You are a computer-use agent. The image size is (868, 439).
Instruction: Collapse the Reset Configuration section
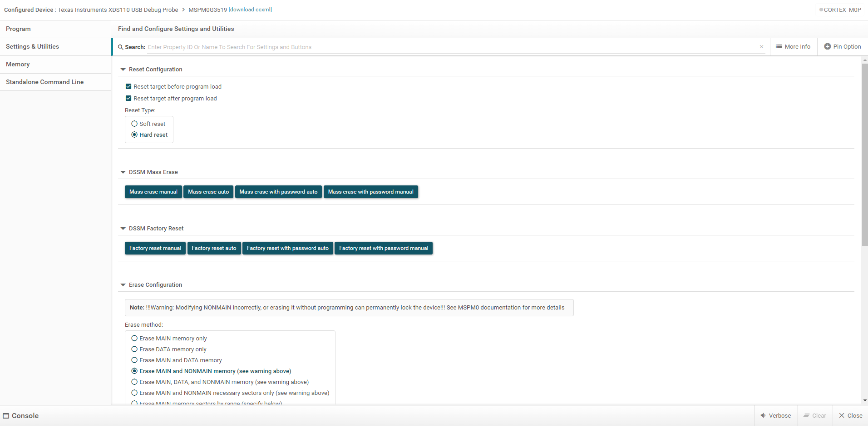(x=123, y=70)
